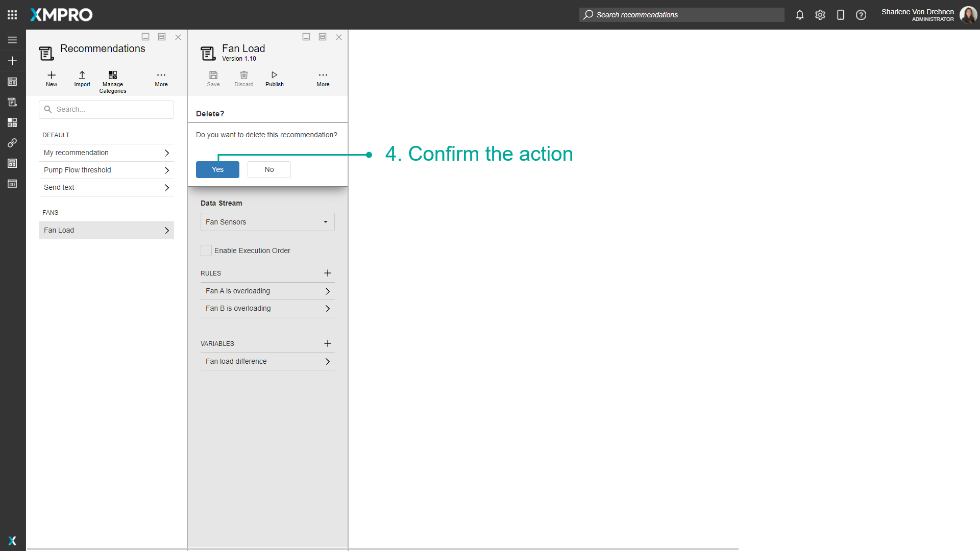
Task: Expand the Fan A is overloading rule
Action: [x=267, y=291]
